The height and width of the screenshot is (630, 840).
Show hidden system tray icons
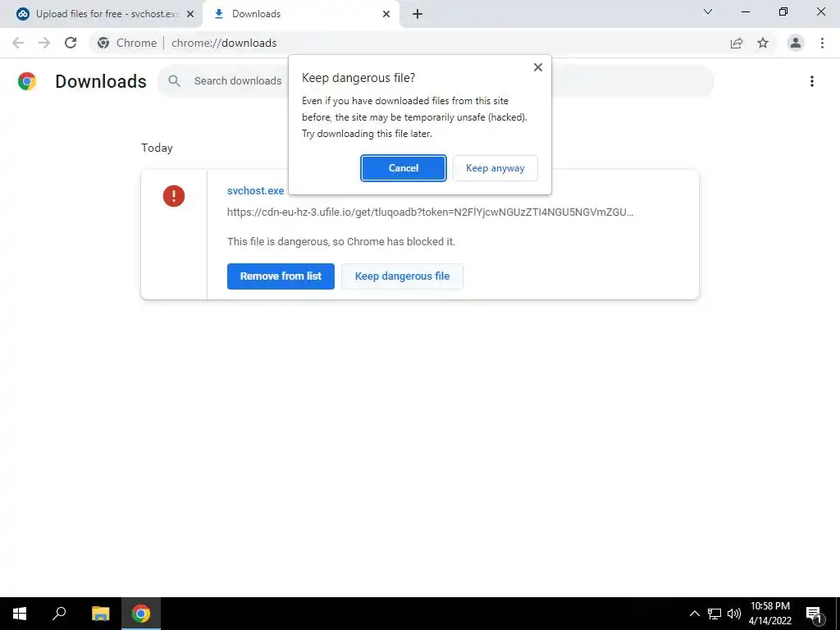(x=694, y=614)
